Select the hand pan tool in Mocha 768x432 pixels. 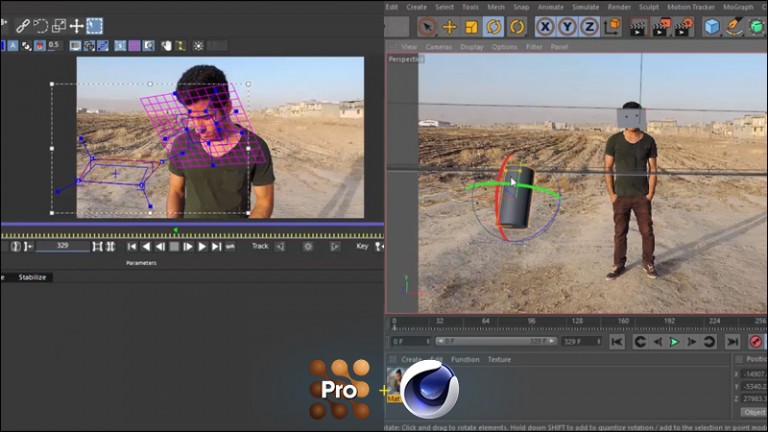pyautogui.click(x=167, y=46)
